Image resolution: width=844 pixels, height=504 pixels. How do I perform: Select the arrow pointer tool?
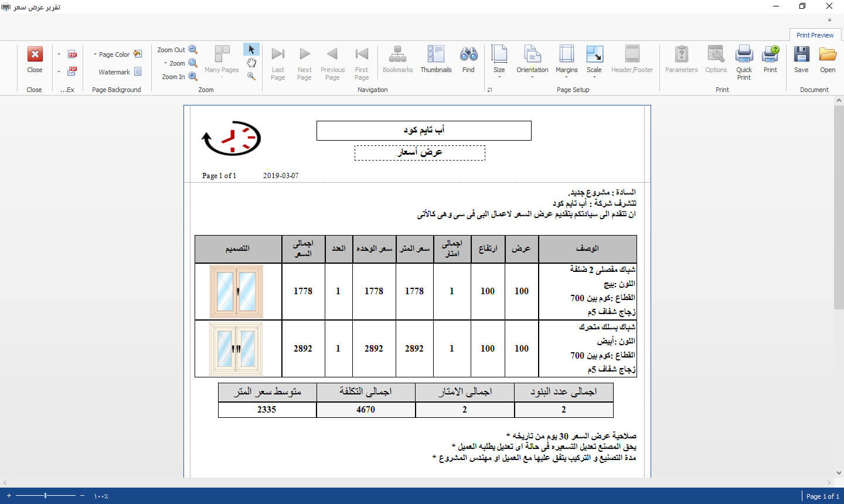251,50
